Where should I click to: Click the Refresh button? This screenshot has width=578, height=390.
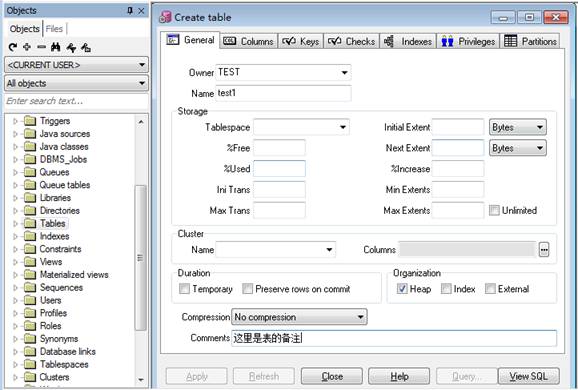click(264, 376)
